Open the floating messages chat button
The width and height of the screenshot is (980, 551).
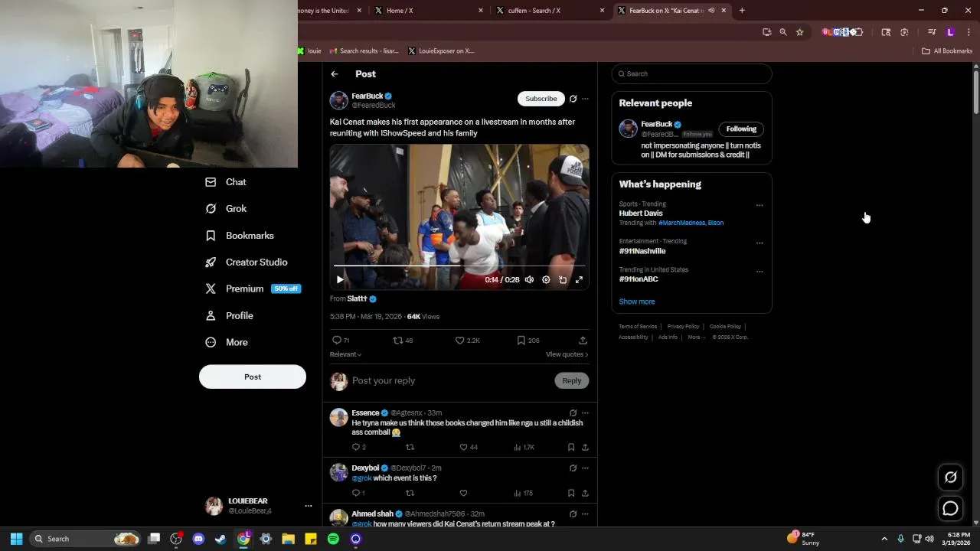point(950,508)
